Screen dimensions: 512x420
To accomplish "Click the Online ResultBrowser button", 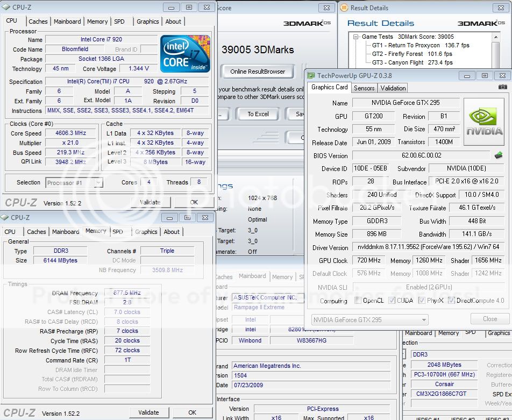I will (257, 72).
